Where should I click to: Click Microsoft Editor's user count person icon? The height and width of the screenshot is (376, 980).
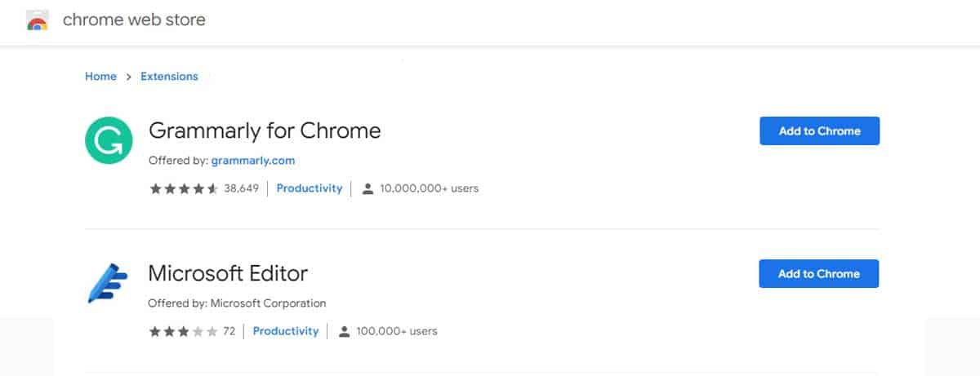click(x=345, y=331)
